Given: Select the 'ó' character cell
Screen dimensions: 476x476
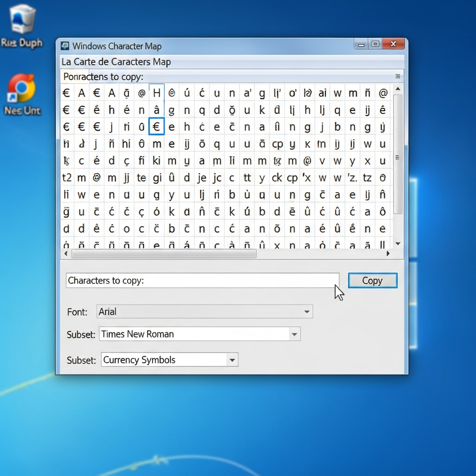Looking at the screenshot, I should 157,212.
